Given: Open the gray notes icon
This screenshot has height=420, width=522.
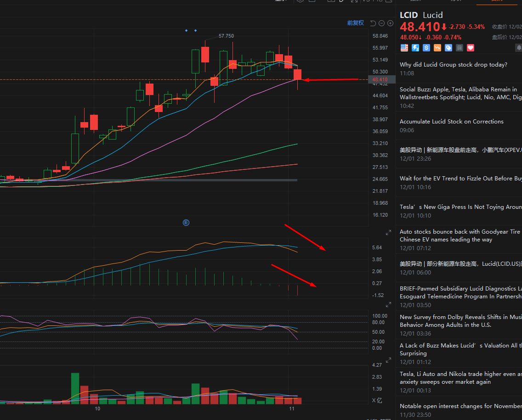Looking at the screenshot, I should (x=460, y=48).
